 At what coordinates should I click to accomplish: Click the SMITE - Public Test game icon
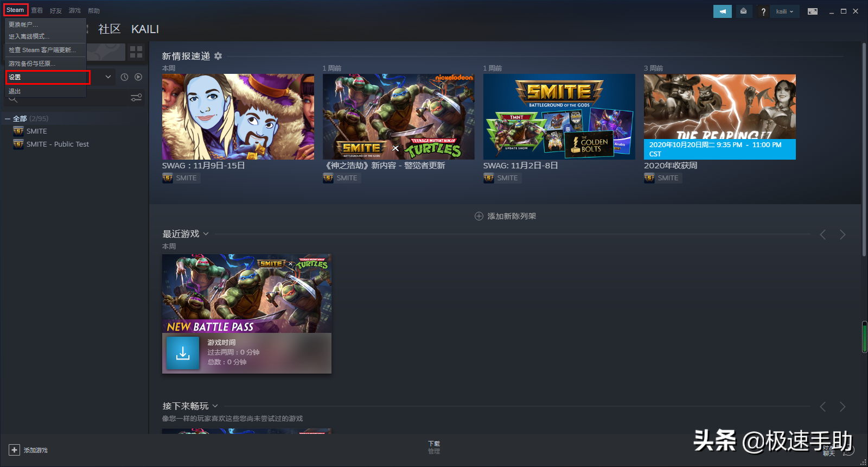pyautogui.click(x=18, y=144)
